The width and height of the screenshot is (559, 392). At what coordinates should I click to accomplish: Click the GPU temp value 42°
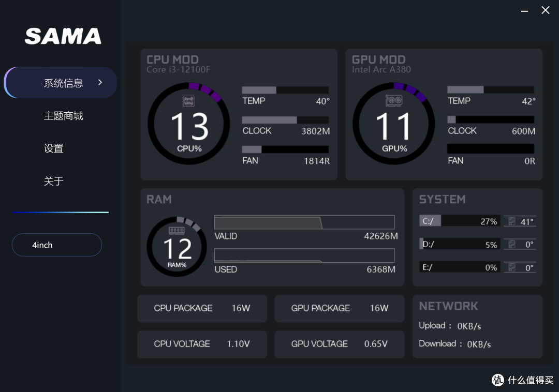pyautogui.click(x=528, y=101)
